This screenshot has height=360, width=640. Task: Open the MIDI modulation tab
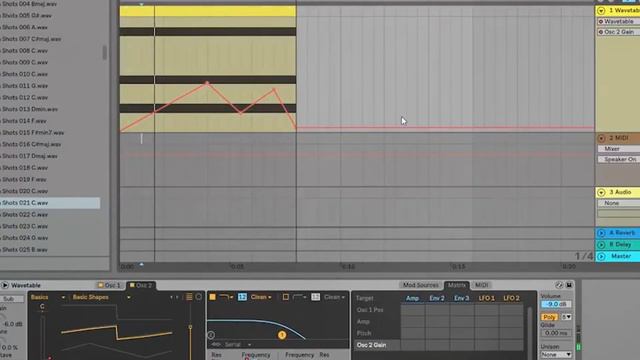482,285
